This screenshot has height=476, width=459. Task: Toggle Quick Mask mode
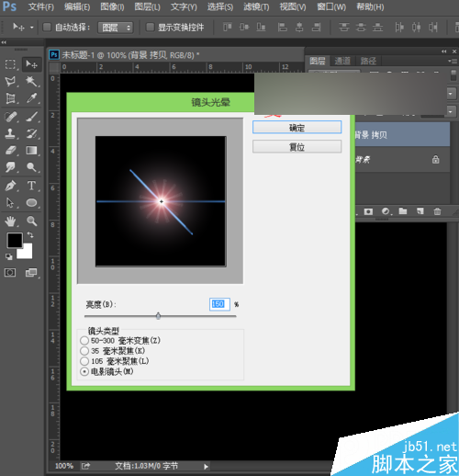click(10, 273)
